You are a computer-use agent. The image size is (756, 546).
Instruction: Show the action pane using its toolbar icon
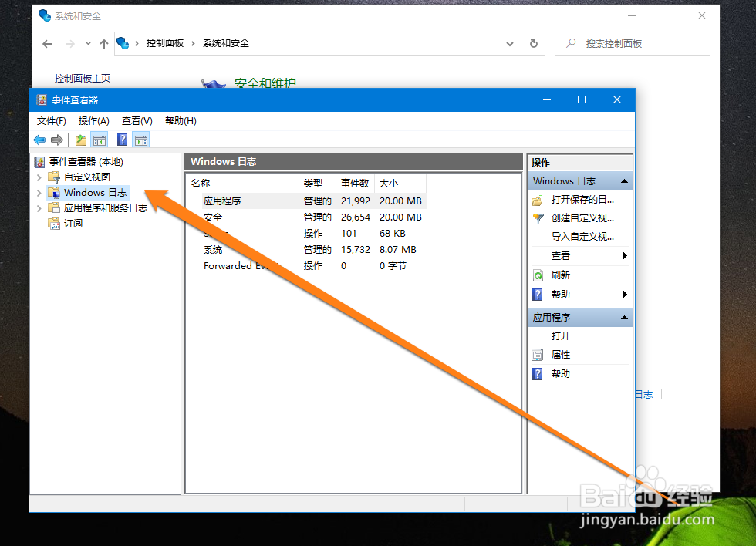point(141,140)
